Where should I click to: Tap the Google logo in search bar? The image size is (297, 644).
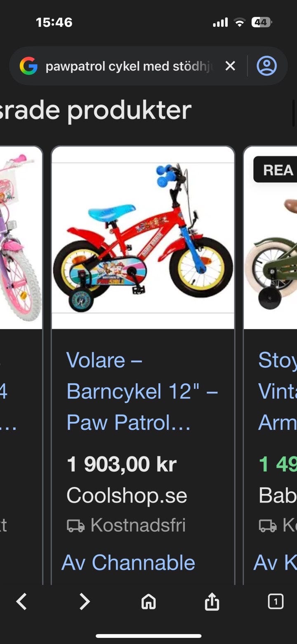click(x=28, y=66)
